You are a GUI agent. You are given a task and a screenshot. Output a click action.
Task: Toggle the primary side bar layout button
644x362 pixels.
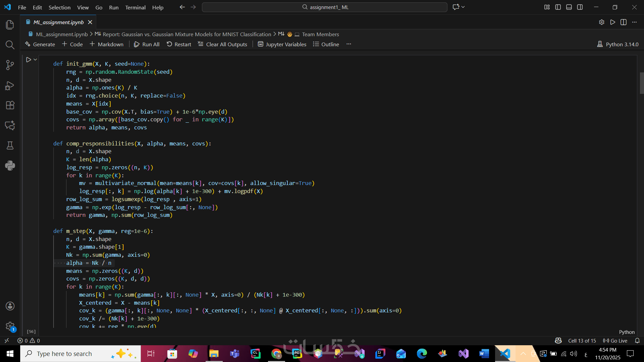[558, 7]
